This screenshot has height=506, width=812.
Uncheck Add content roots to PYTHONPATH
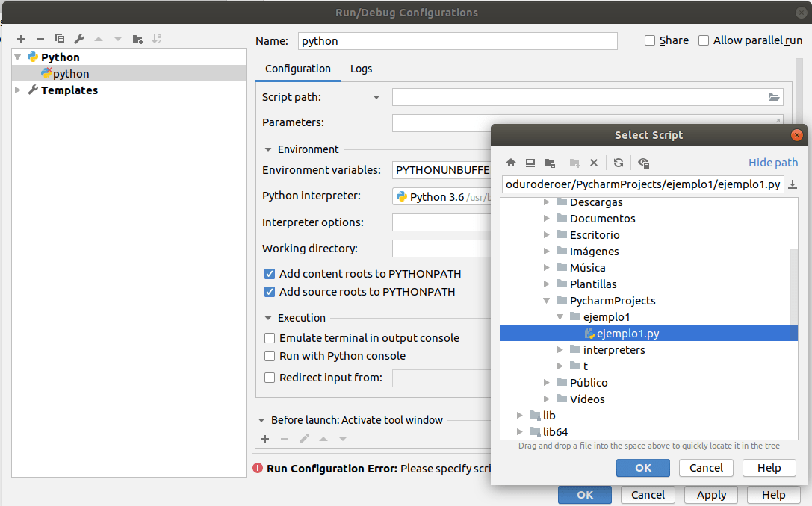click(x=270, y=274)
